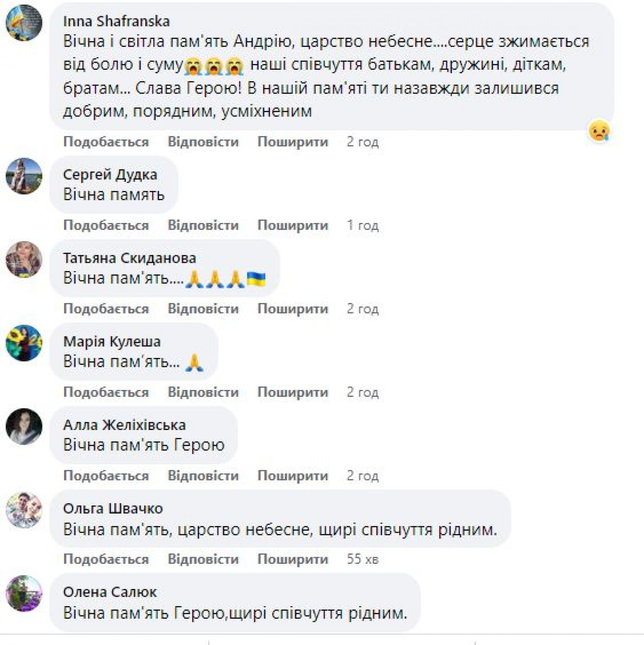Viewport: 644px width, 645px height.
Task: Open the '55 хв' timestamp link
Action: [x=362, y=559]
